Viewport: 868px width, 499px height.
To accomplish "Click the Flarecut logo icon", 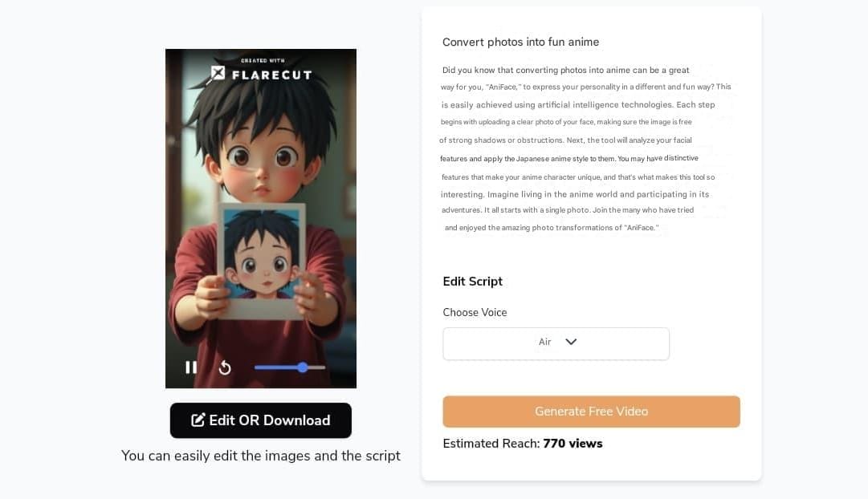I will coord(218,73).
